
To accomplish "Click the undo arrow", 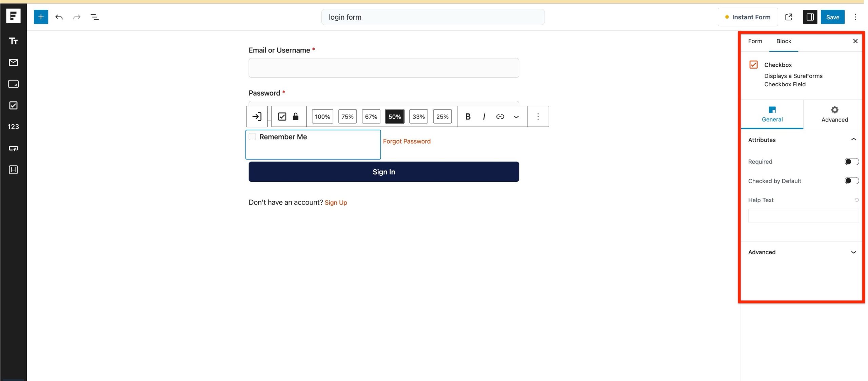I will click(x=59, y=17).
